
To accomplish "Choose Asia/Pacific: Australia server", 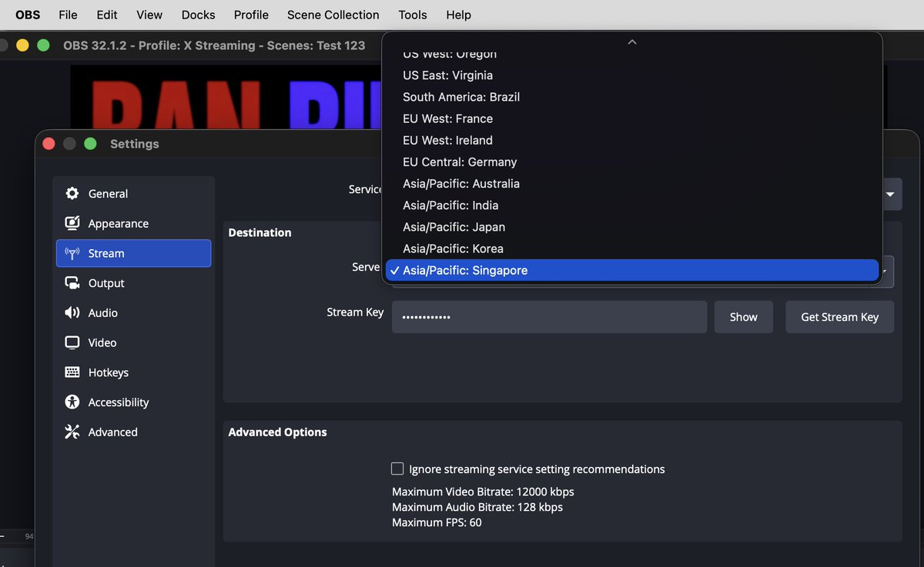I will 632,183.
